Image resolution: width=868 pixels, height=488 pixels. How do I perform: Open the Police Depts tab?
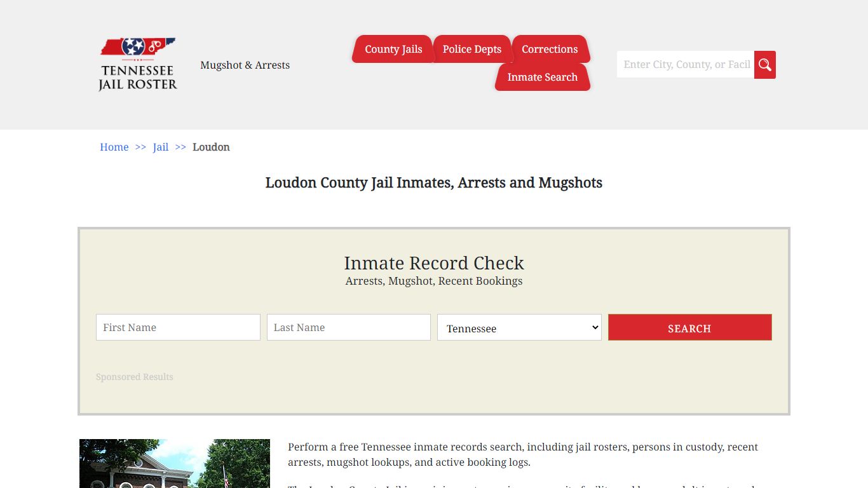[x=472, y=49]
